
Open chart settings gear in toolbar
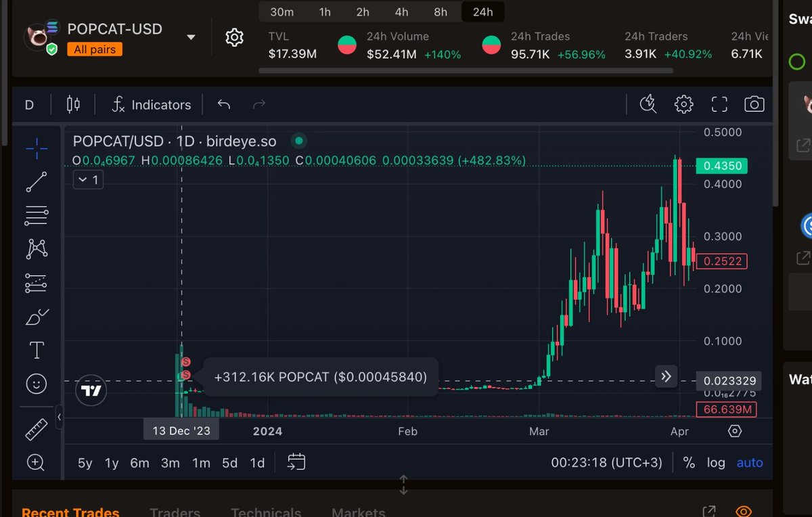click(x=684, y=104)
